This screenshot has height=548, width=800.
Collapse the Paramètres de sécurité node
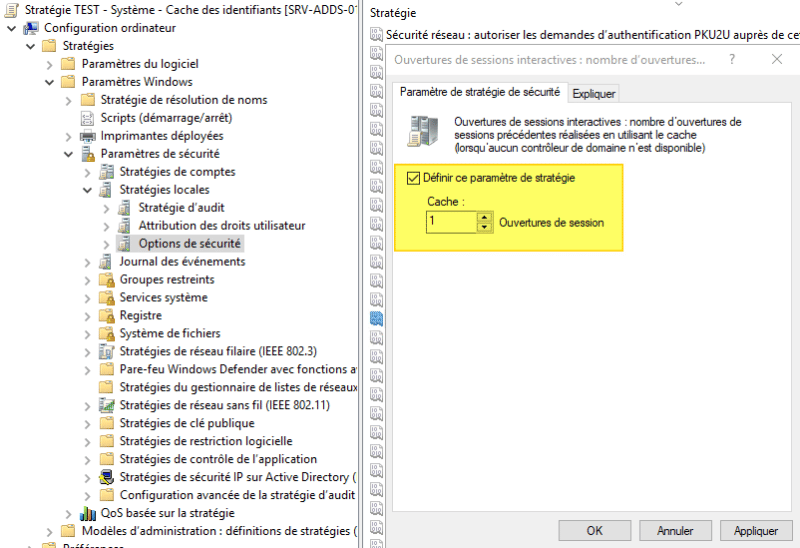(68, 154)
